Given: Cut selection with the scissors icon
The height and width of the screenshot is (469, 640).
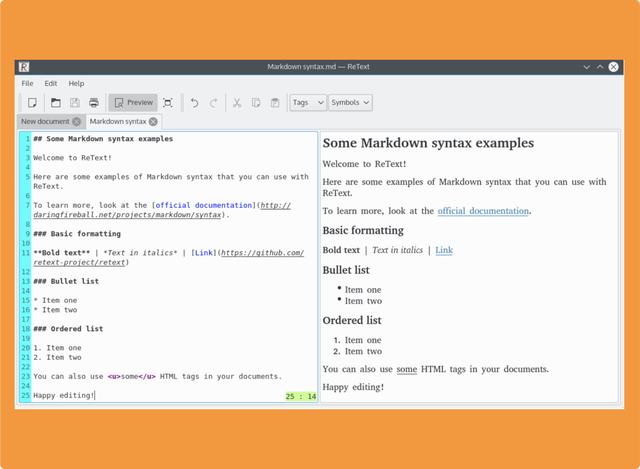Looking at the screenshot, I should (x=237, y=102).
